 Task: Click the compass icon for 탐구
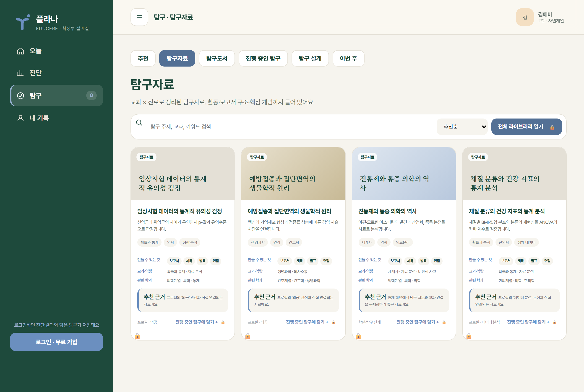point(21,95)
